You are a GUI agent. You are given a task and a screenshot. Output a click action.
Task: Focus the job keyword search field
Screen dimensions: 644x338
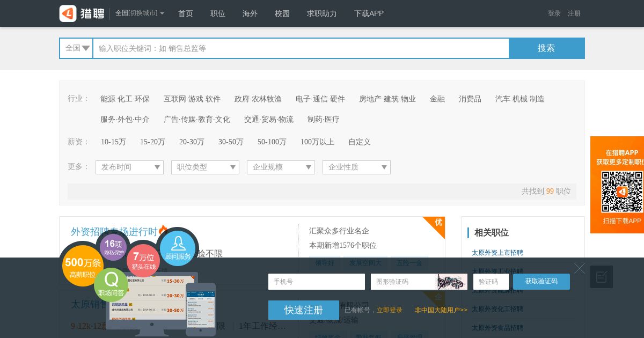pyautogui.click(x=301, y=48)
